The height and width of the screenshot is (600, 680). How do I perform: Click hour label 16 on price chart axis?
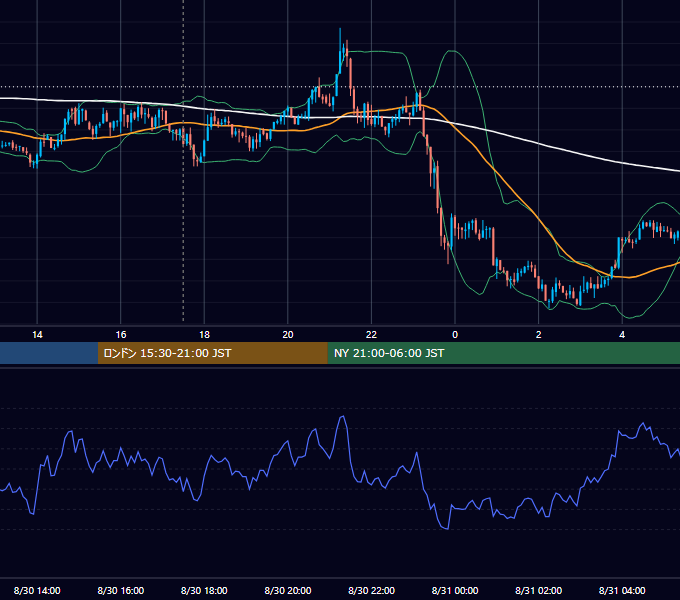(x=121, y=335)
